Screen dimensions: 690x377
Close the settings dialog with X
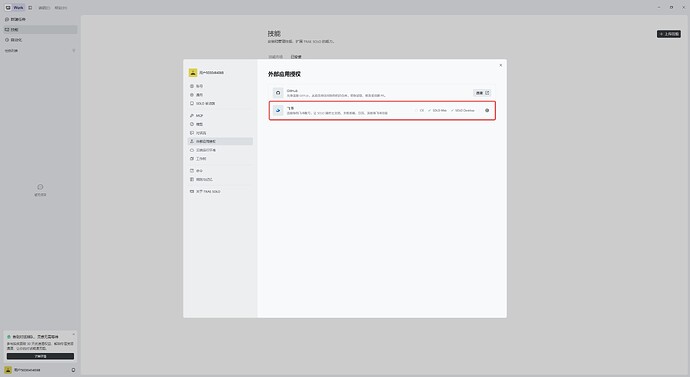click(500, 65)
